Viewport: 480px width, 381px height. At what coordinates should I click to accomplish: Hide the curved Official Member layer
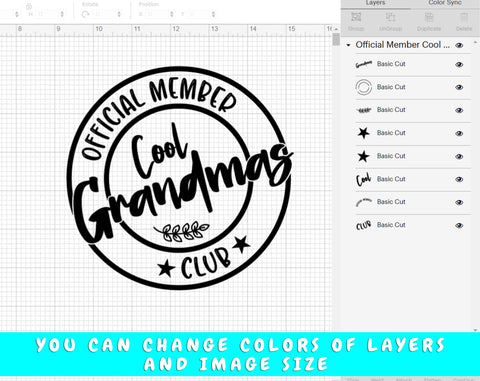459,202
